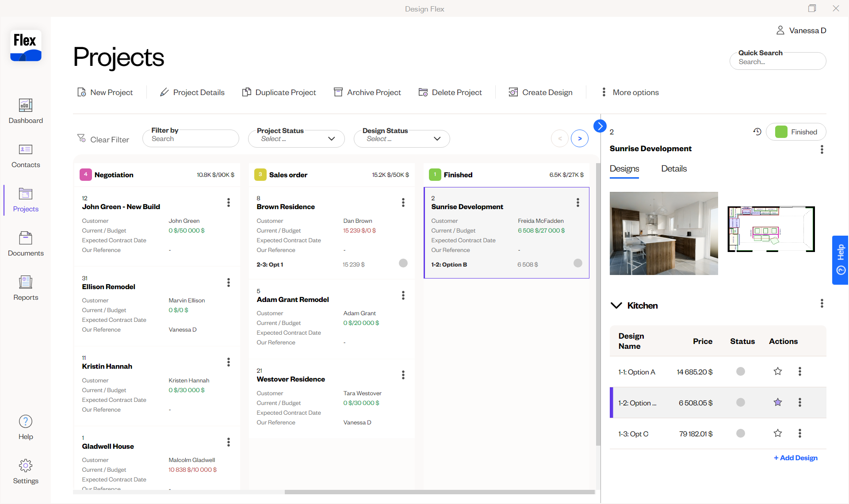This screenshot has width=849, height=504.
Task: Collapse the side panel with blue arrow
Action: point(600,126)
